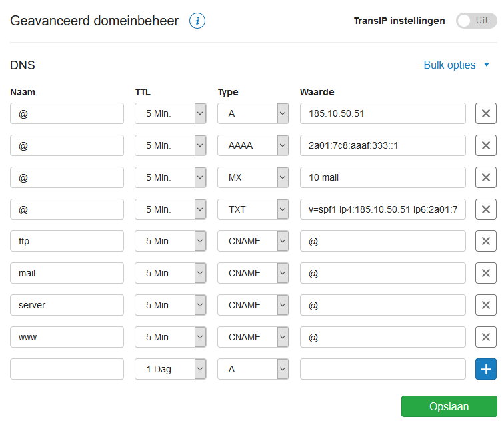Click the empty Waarde field for new record
504x427 pixels.
point(383,369)
